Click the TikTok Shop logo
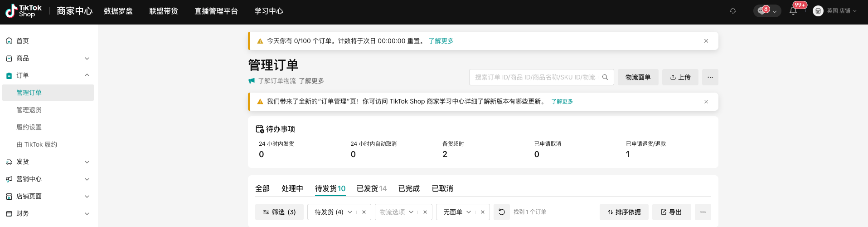The image size is (868, 227). [x=23, y=11]
